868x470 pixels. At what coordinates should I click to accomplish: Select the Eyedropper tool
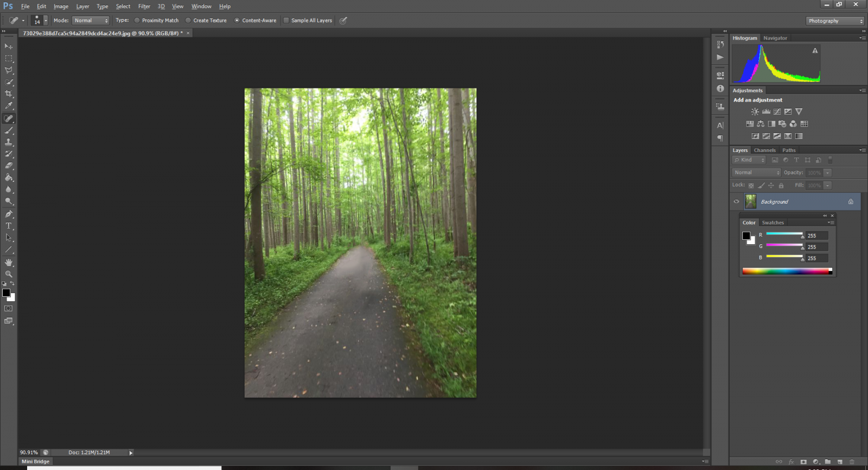(x=9, y=106)
